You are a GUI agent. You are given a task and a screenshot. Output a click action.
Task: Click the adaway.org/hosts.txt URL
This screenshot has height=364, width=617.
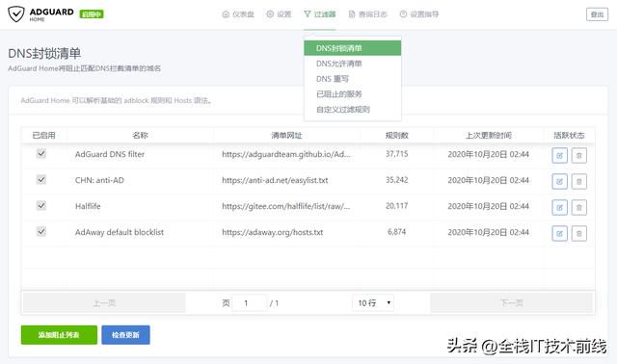pyautogui.click(x=272, y=232)
